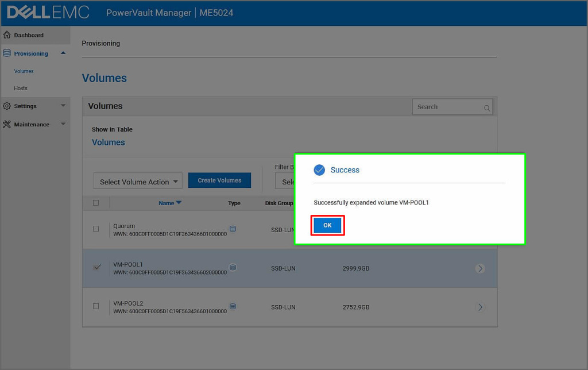
Task: Click the Quorum volume database icon
Action: point(233,229)
